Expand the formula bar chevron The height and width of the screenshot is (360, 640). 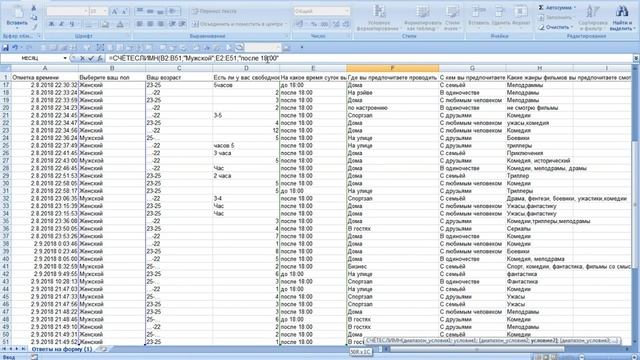(636, 58)
